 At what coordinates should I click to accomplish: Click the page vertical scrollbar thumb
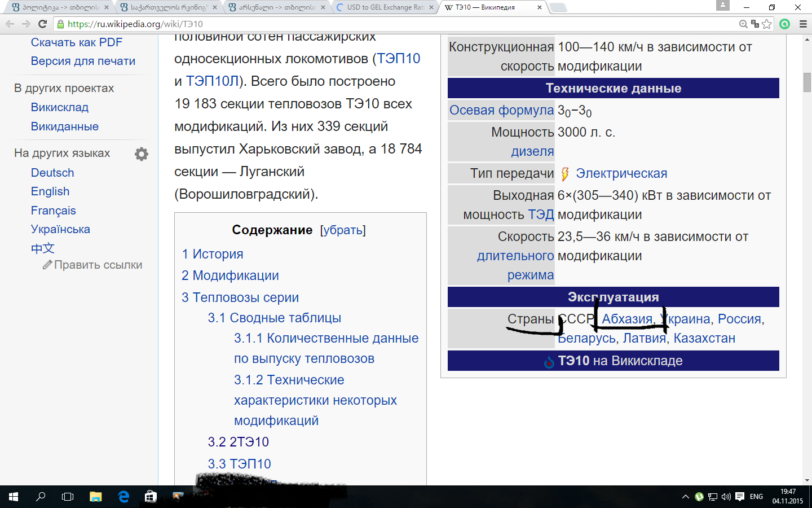807,82
